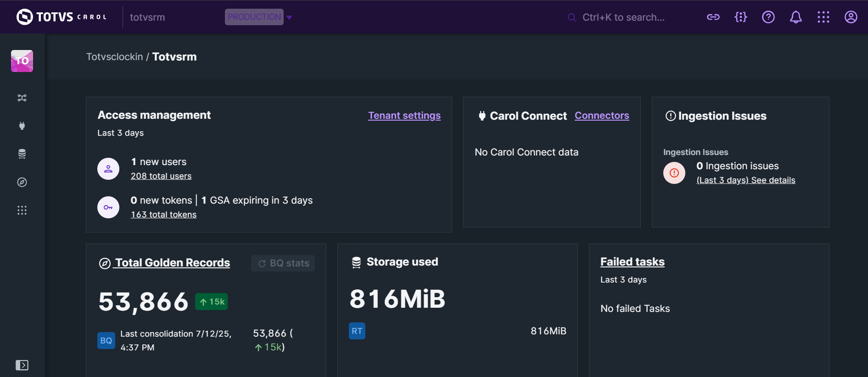Click the link/chain icon in top bar

pos(713,17)
